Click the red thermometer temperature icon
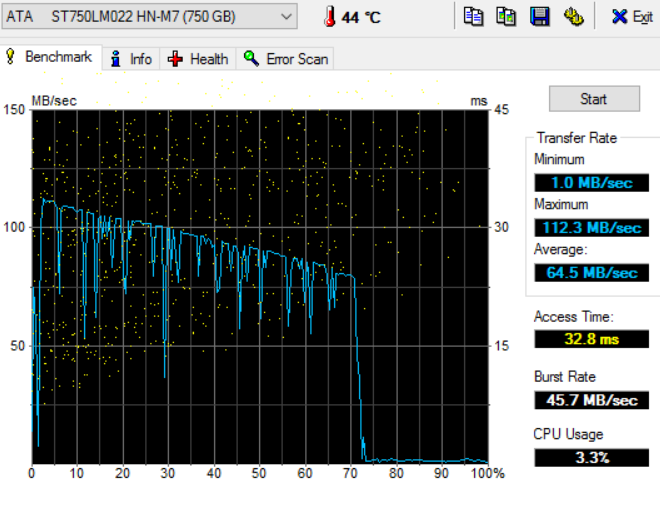The image size is (660, 505). click(x=329, y=17)
